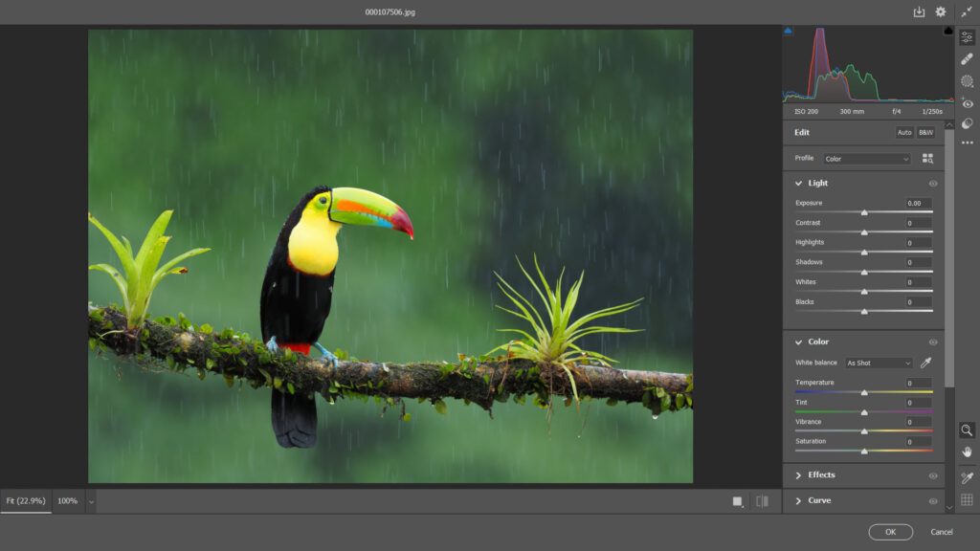This screenshot has width=980, height=551.
Task: Switch to the 100% zoom tab
Action: [68, 501]
